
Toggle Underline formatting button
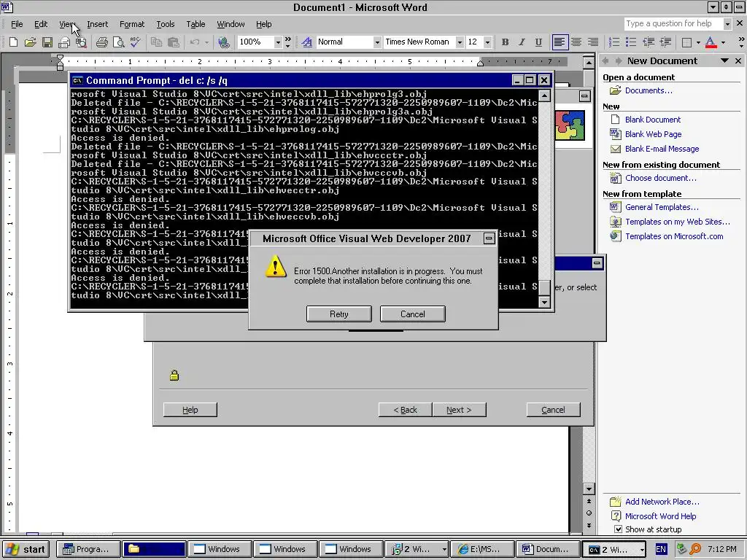point(538,42)
